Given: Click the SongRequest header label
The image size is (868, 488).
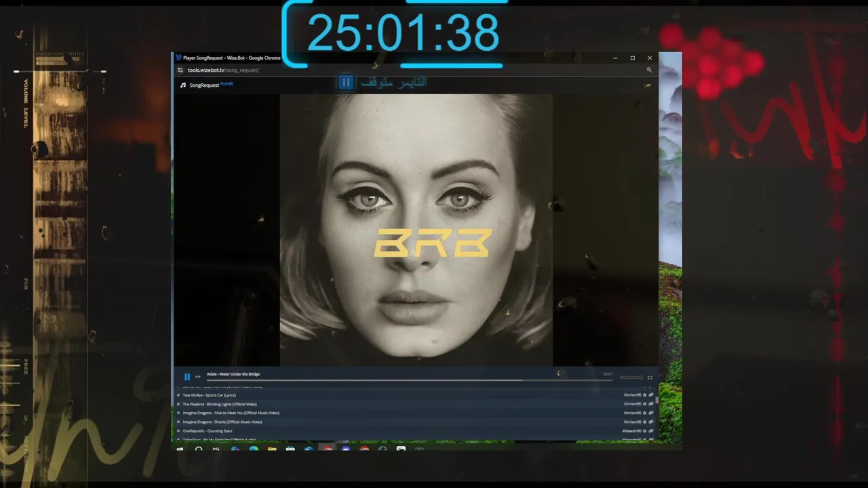Looking at the screenshot, I should click(204, 85).
